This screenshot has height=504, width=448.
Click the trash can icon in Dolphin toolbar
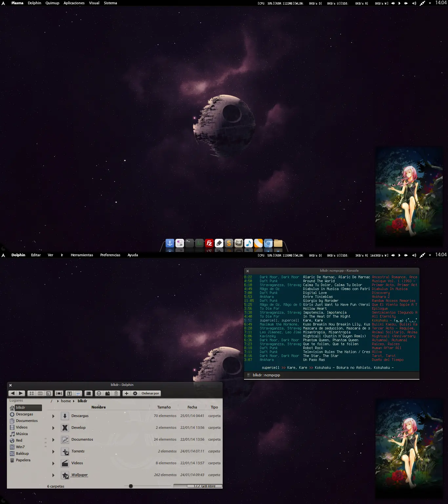coord(116,393)
